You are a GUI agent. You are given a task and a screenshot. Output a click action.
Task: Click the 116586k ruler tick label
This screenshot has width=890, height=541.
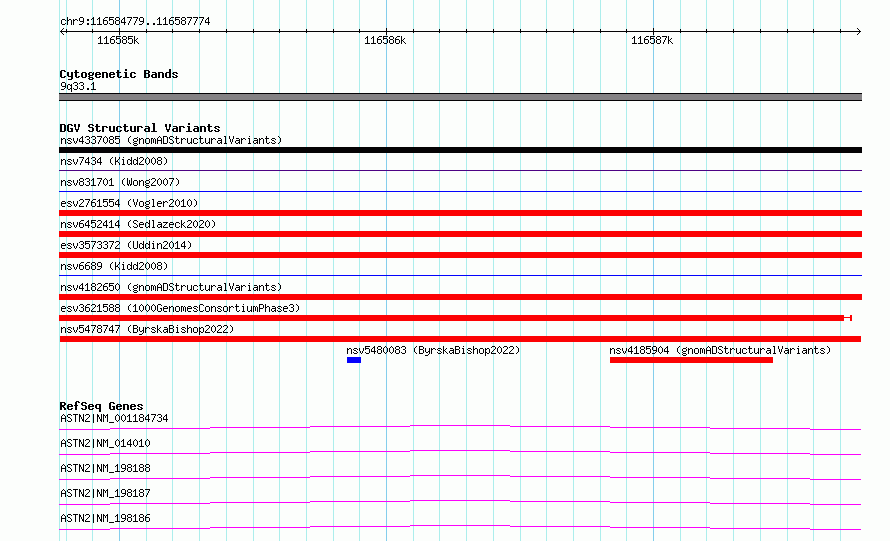click(x=385, y=40)
